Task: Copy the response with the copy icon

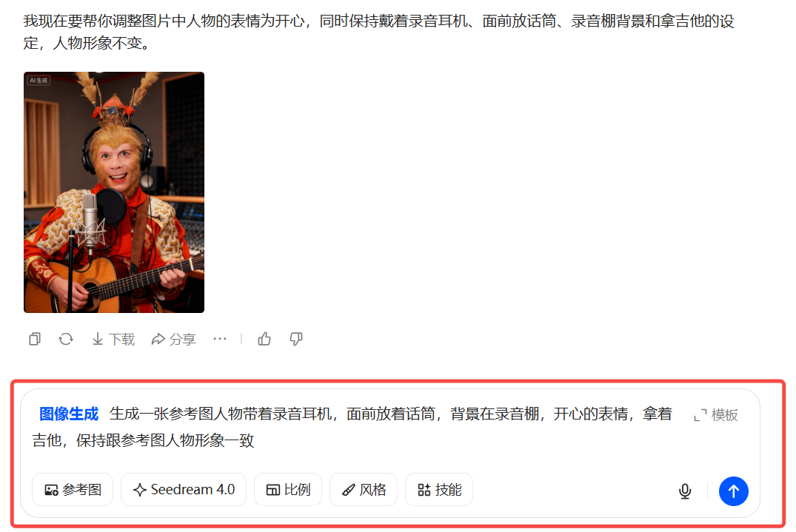Action: coord(35,339)
